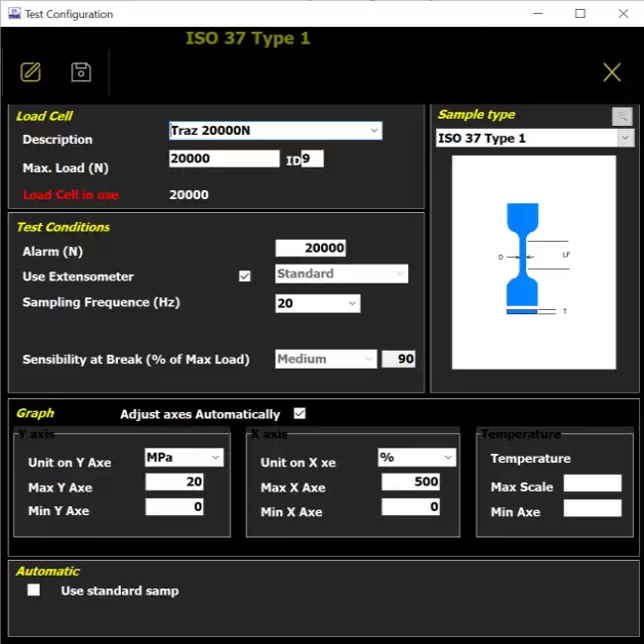The width and height of the screenshot is (644, 644).
Task: Close the configuration with yellow X icon
Action: [x=611, y=71]
